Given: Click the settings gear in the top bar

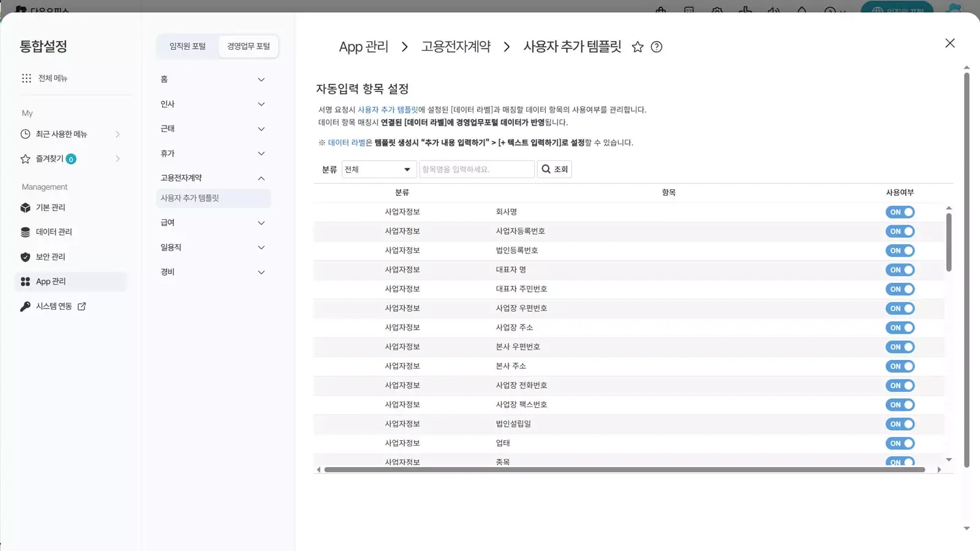Looking at the screenshot, I should (717, 10).
